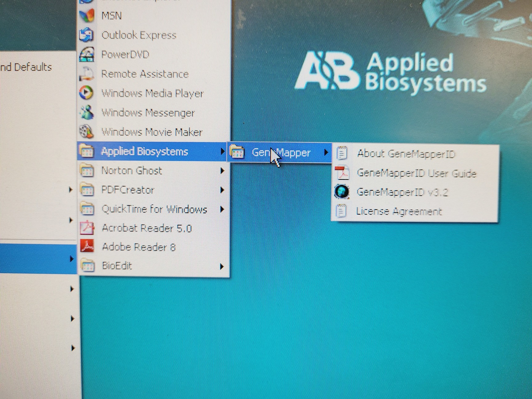532x399 pixels.
Task: Click the PDFCreator folder icon
Action: [x=87, y=190]
